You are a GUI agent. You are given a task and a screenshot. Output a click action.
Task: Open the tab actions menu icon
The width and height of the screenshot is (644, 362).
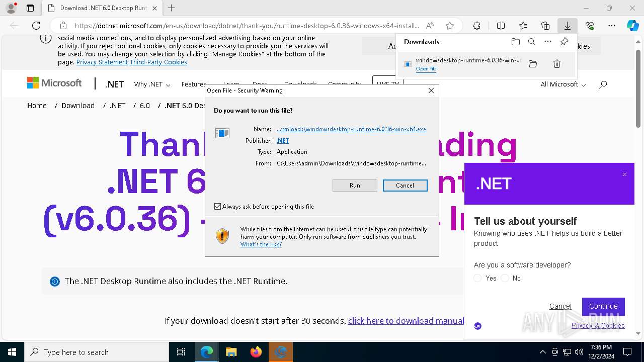pos(30,8)
